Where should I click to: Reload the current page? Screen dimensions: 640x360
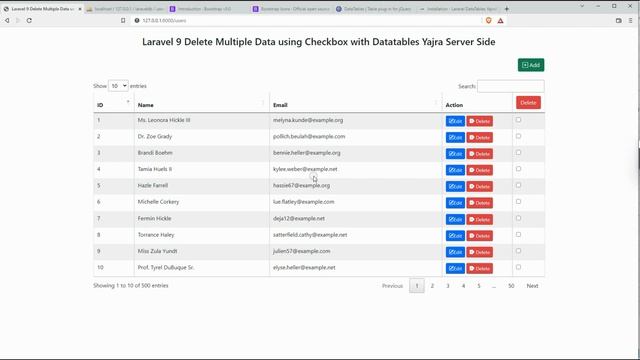[29, 20]
